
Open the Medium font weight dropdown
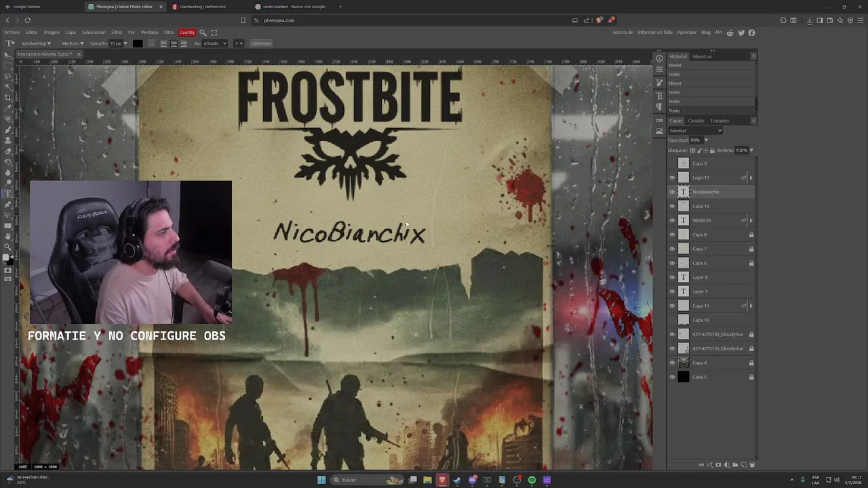tap(73, 43)
